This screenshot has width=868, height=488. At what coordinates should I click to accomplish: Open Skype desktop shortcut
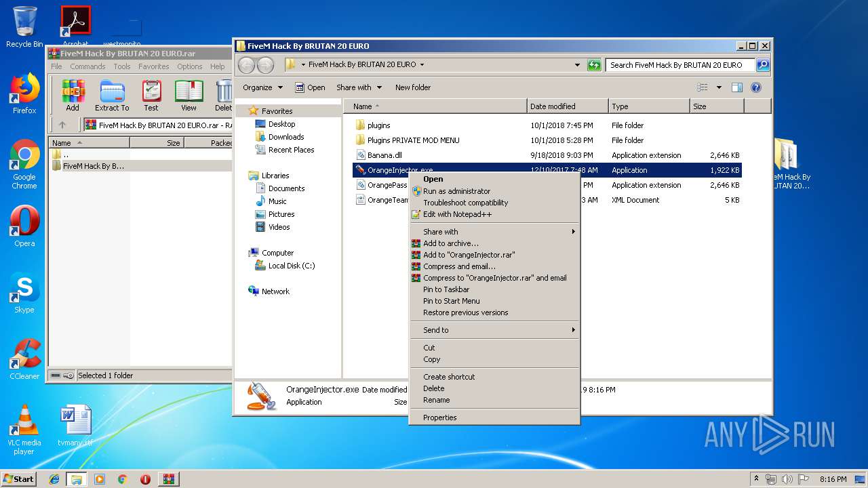tap(24, 293)
